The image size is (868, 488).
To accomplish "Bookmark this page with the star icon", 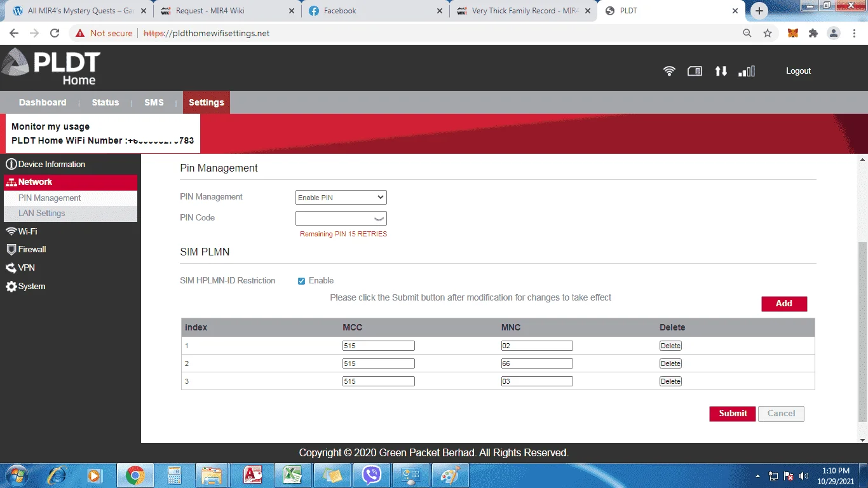I will pos(768,33).
